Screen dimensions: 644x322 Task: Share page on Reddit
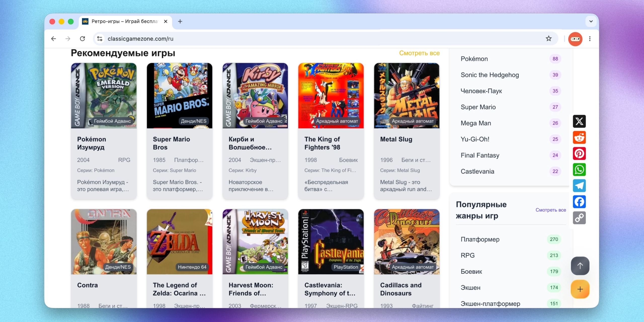point(579,137)
